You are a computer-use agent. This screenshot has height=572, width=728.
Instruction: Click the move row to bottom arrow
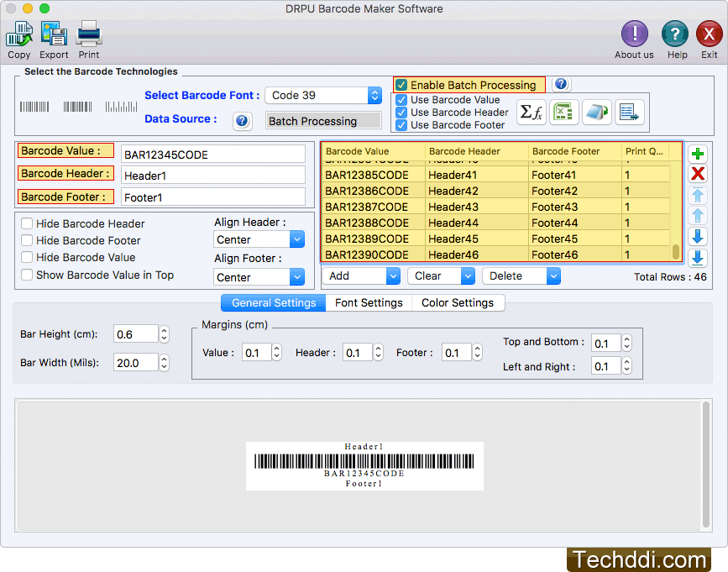698,257
